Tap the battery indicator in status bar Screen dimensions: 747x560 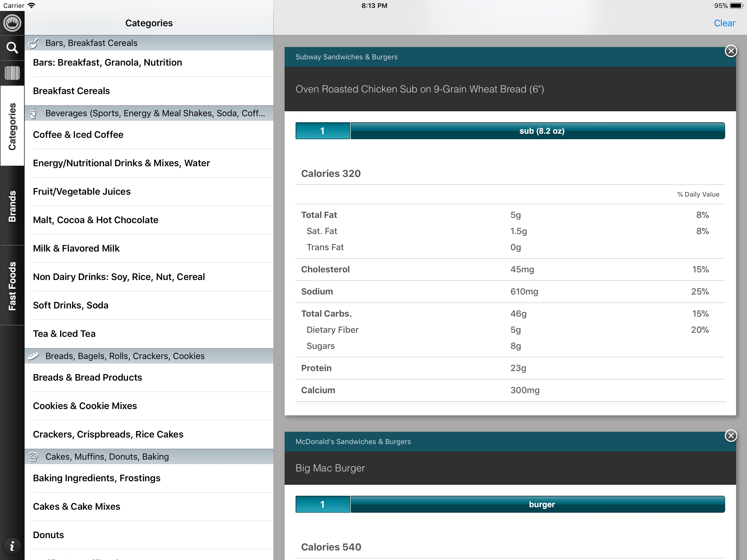pos(736,5)
